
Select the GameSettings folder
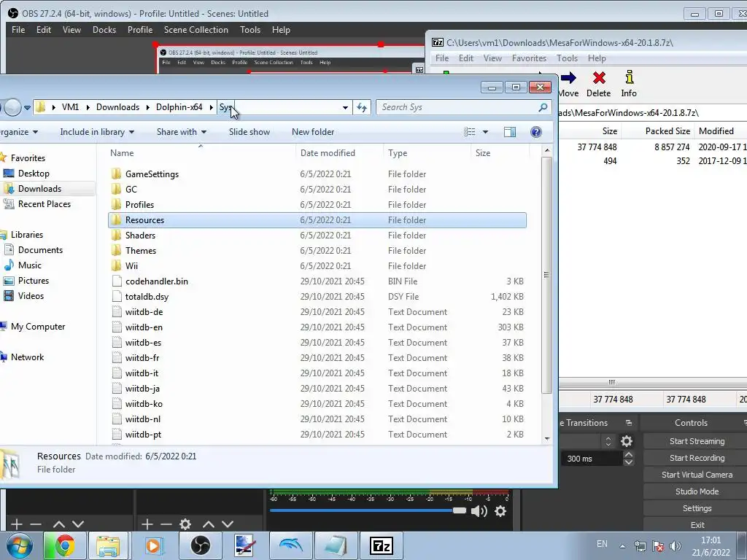[317, 174]
